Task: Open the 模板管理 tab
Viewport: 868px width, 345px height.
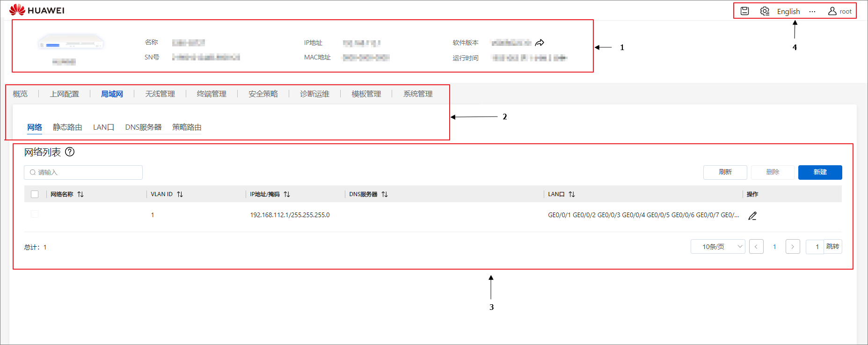Action: [x=366, y=94]
